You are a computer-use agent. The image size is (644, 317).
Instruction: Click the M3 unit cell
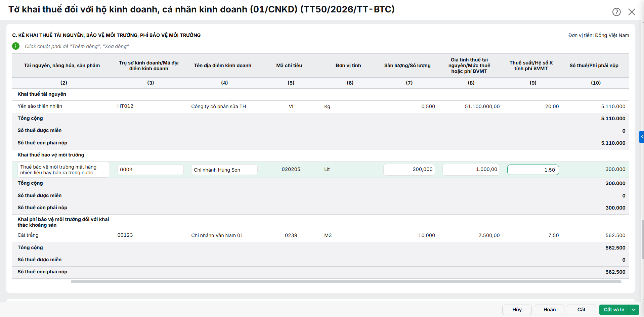tap(328, 235)
